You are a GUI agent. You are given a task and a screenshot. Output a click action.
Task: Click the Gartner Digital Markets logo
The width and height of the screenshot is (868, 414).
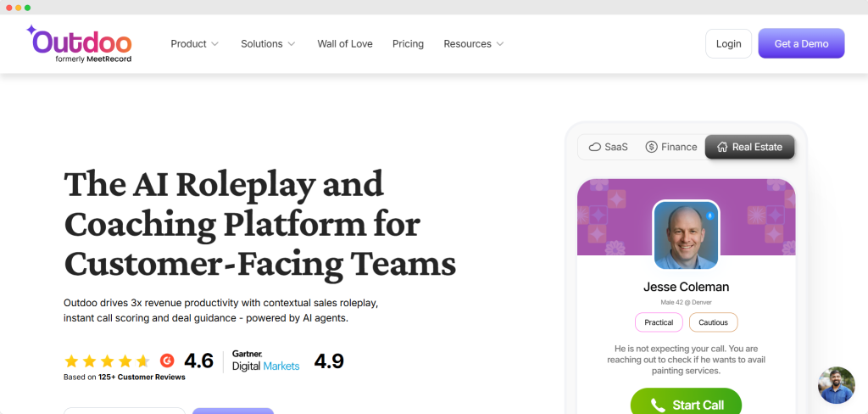[264, 361]
